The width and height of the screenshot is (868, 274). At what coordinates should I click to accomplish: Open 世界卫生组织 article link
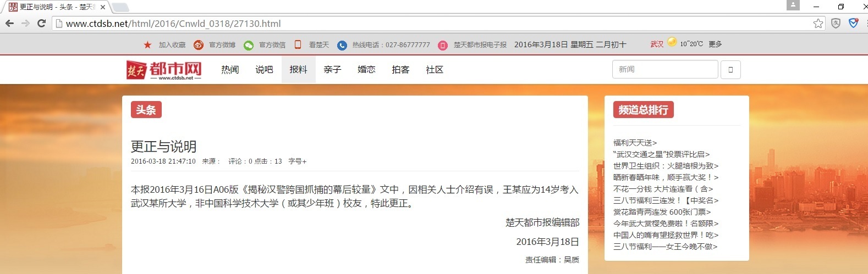(x=666, y=166)
